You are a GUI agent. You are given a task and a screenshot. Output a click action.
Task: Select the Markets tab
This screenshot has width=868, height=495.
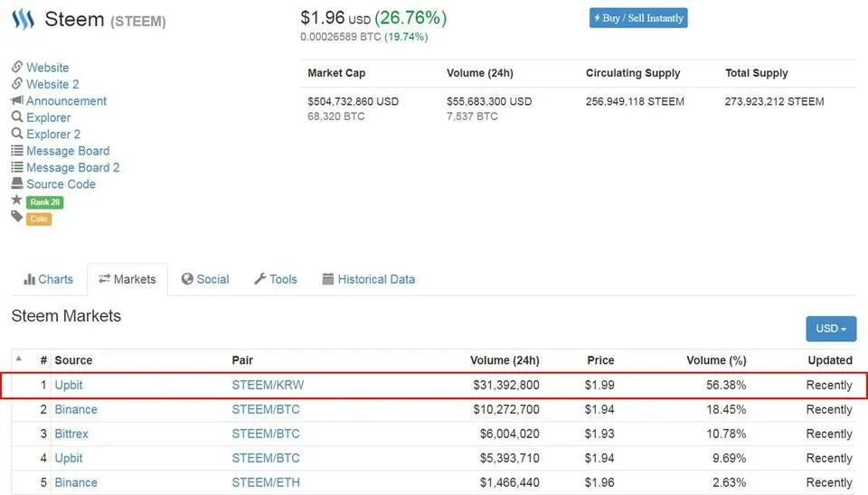pyautogui.click(x=127, y=279)
